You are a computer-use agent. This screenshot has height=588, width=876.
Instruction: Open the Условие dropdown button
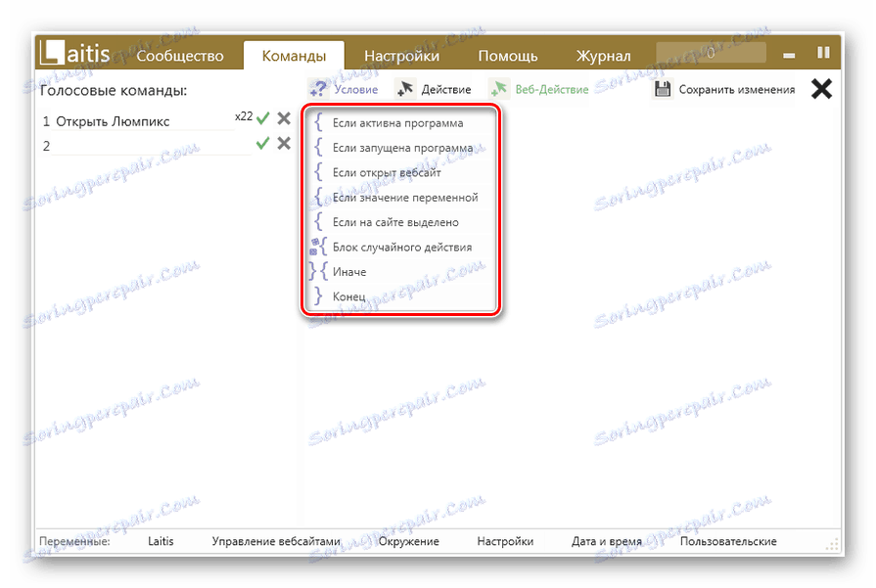343,89
